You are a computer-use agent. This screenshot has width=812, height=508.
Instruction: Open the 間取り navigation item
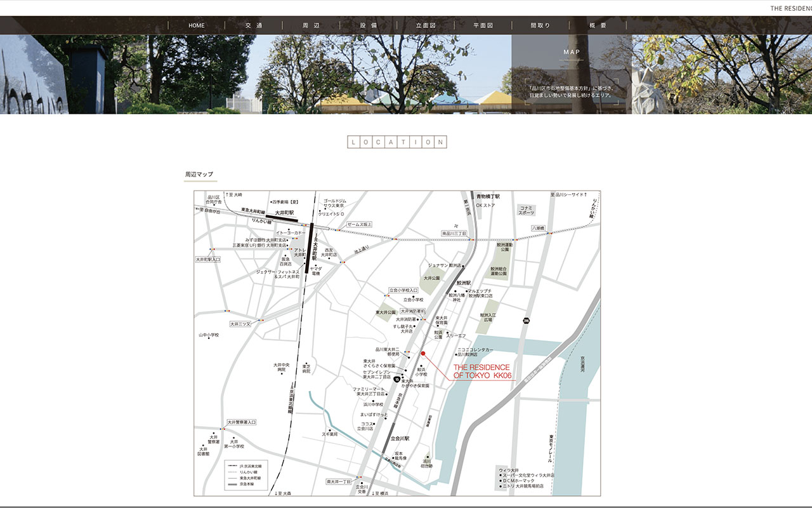point(540,25)
